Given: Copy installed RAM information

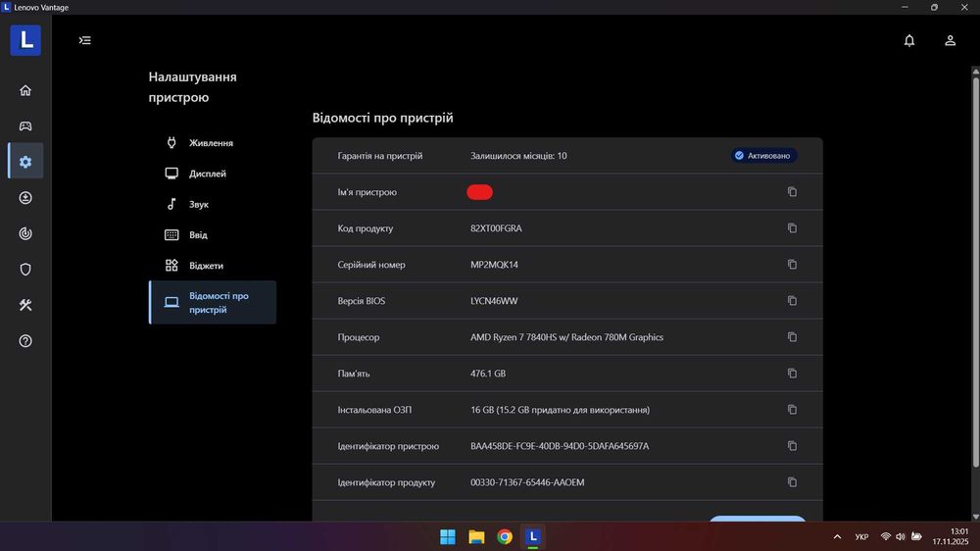Looking at the screenshot, I should click(792, 410).
